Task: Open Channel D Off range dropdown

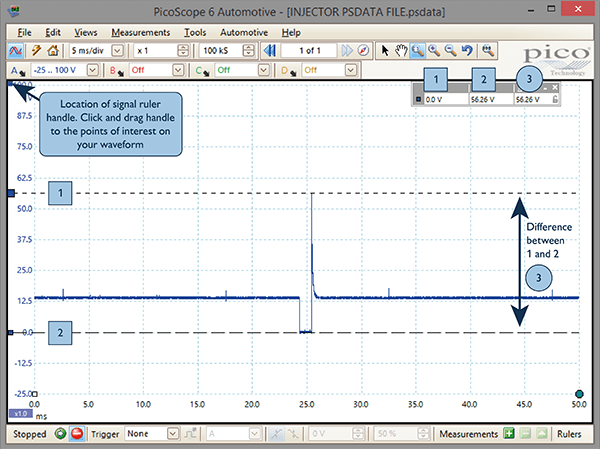Action: coord(351,70)
